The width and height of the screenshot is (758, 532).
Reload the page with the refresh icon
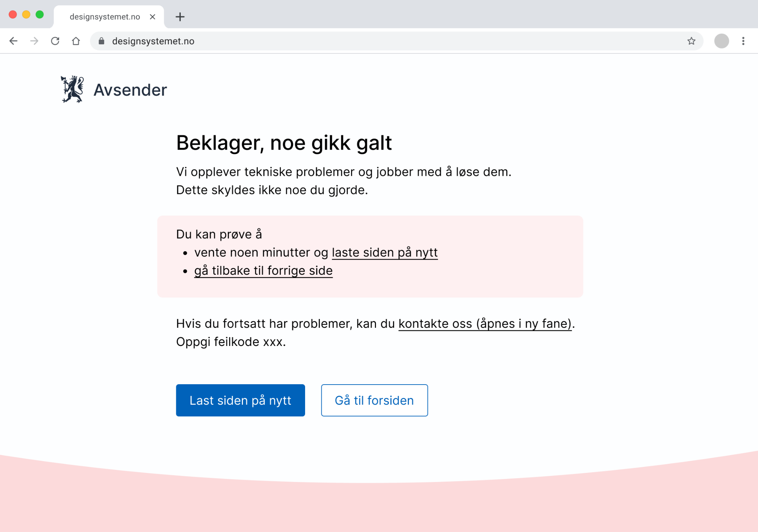point(55,41)
